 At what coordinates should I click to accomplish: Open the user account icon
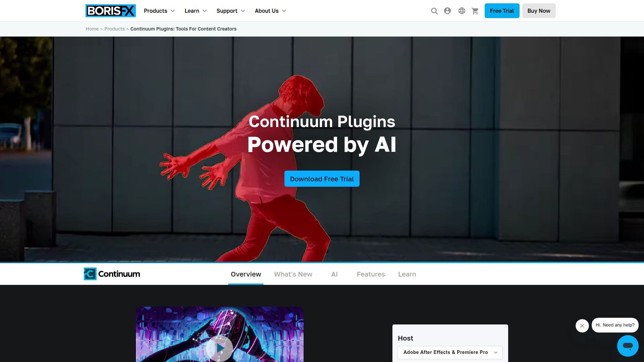click(447, 11)
